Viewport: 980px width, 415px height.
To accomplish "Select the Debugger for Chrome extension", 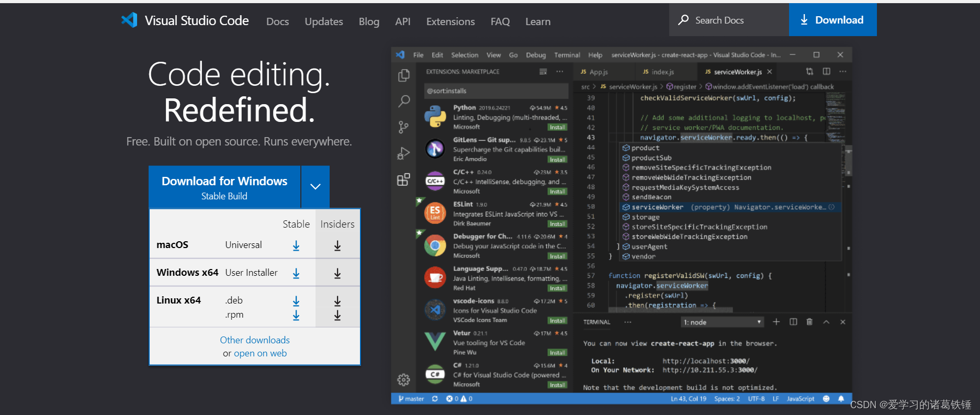I will click(494, 246).
